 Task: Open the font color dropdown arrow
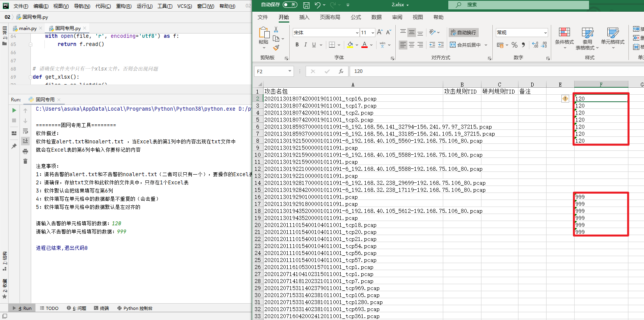pyautogui.click(x=371, y=45)
